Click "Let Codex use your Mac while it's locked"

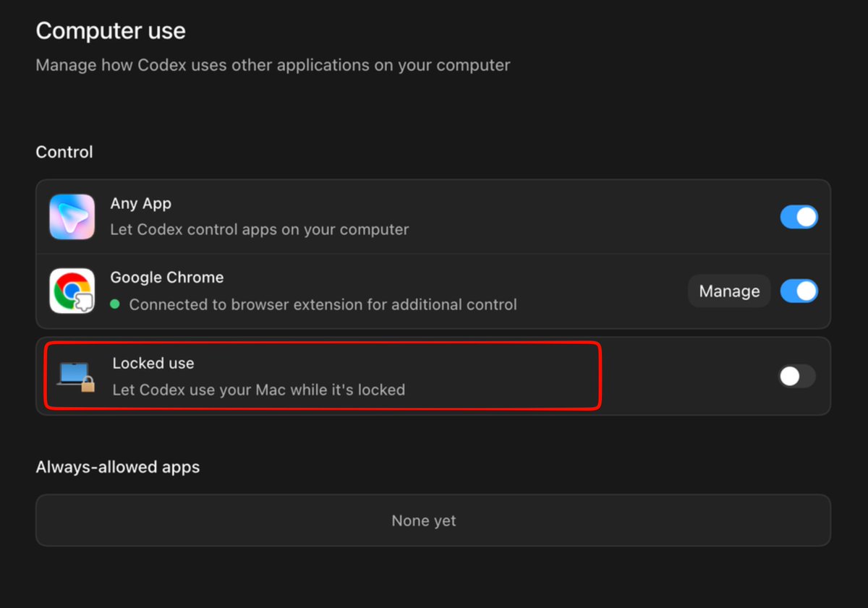(x=259, y=390)
